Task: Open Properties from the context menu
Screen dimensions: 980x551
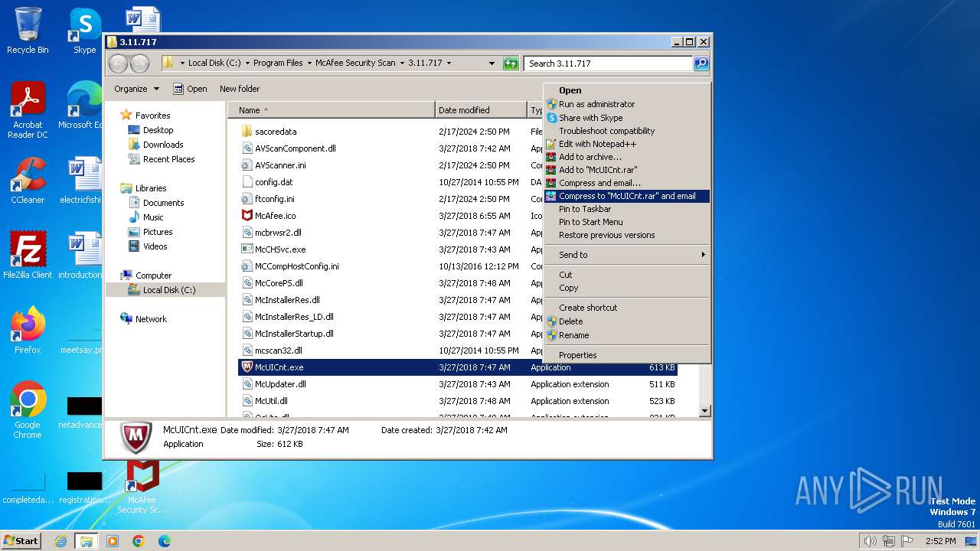Action: tap(627, 355)
